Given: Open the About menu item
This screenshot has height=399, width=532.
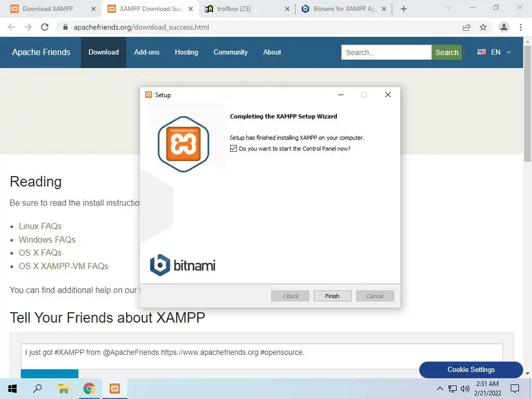Looking at the screenshot, I should pos(272,52).
